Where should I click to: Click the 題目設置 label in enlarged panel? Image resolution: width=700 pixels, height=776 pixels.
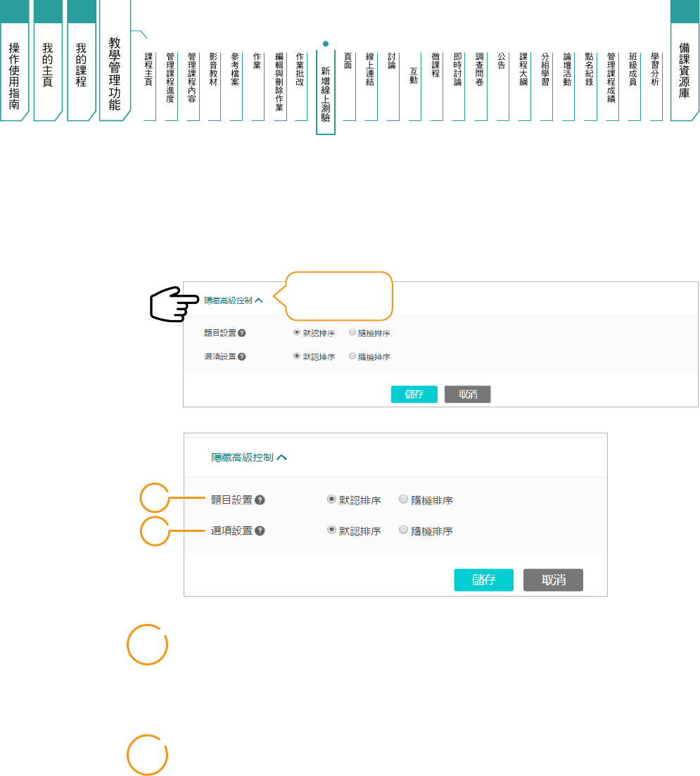231,500
